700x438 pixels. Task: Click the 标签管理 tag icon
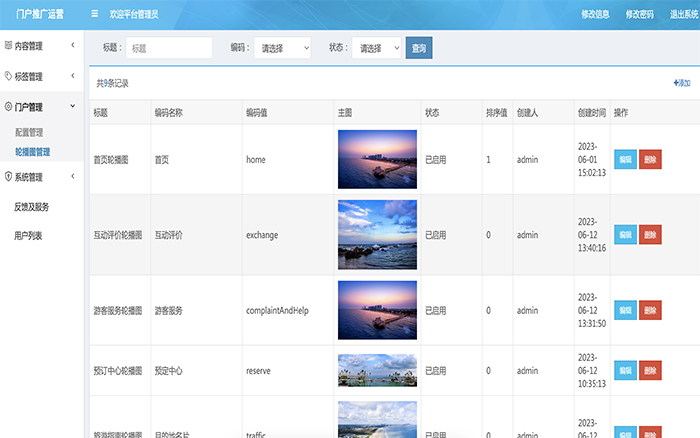coord(8,76)
